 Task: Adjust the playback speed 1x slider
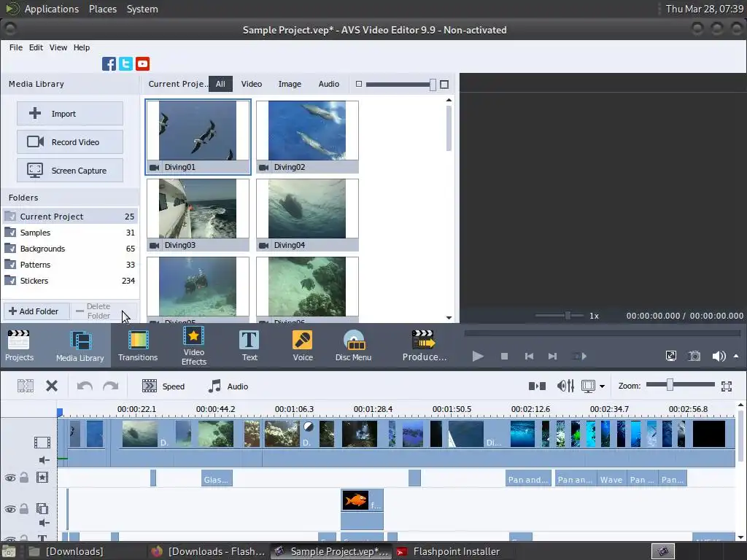pyautogui.click(x=568, y=315)
